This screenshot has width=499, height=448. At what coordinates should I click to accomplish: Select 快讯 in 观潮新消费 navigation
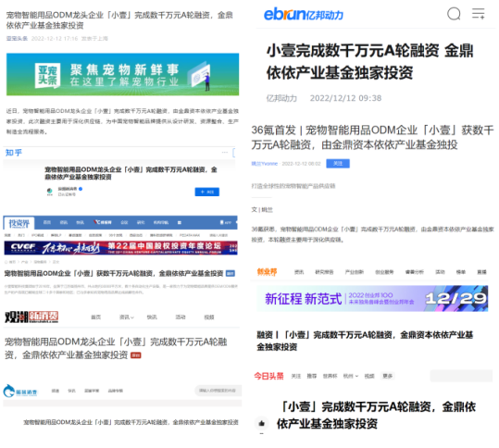152,317
